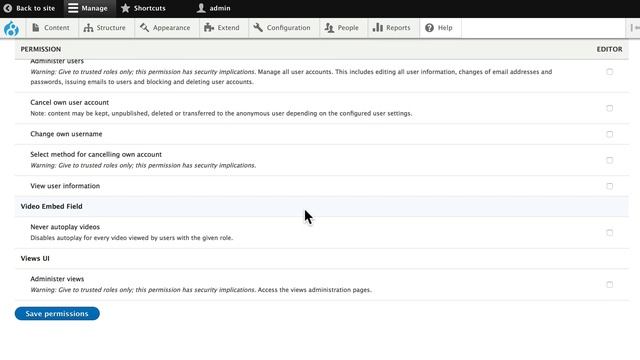Click the Drupal drop logo icon
This screenshot has height=360, width=640.
coord(11,29)
